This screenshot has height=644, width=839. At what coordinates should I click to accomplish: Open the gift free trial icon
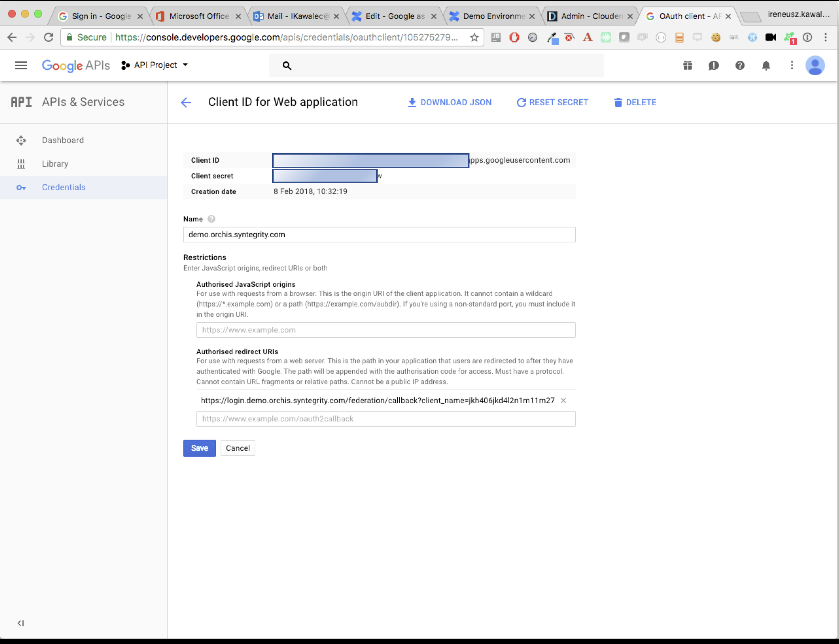(687, 65)
